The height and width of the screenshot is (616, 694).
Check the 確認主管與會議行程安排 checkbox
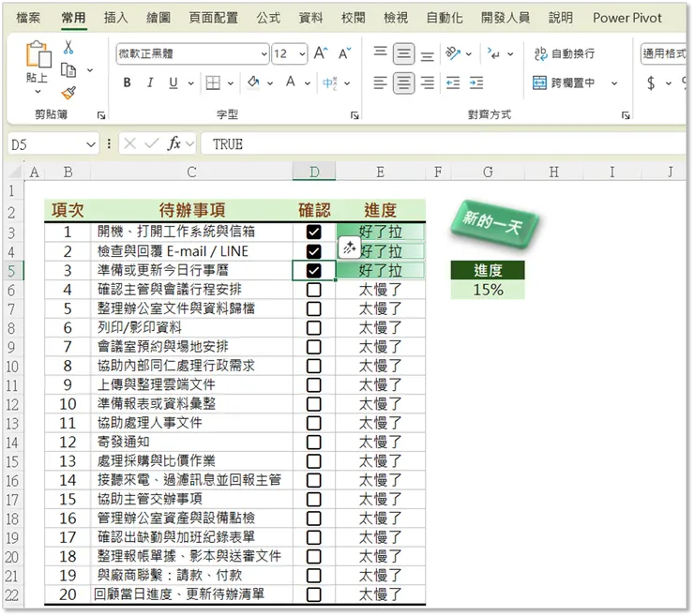[314, 290]
